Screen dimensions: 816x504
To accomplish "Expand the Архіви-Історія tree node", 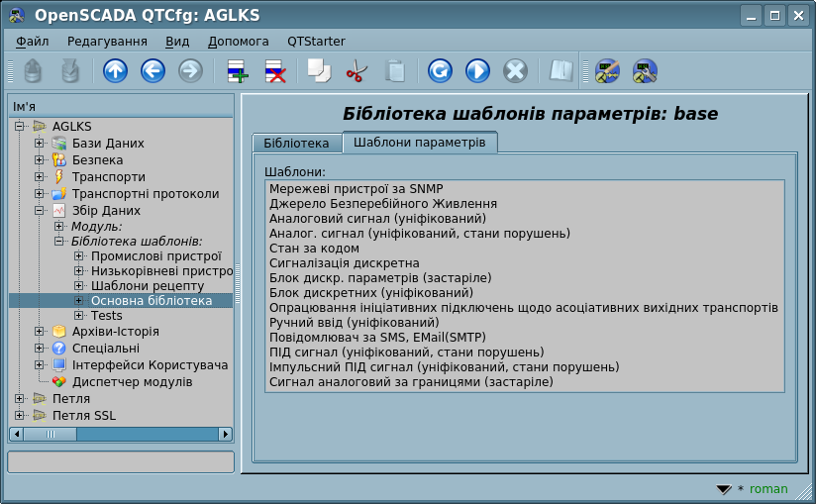I will [x=40, y=332].
